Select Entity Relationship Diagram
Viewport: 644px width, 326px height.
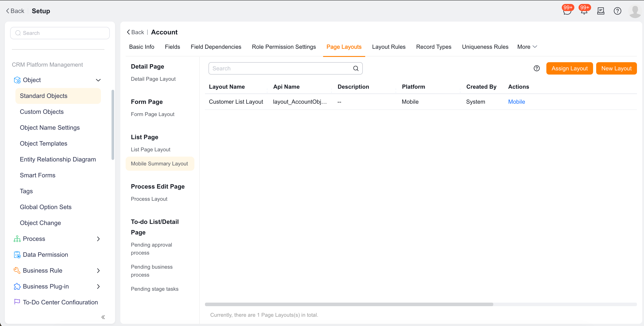[x=58, y=159]
